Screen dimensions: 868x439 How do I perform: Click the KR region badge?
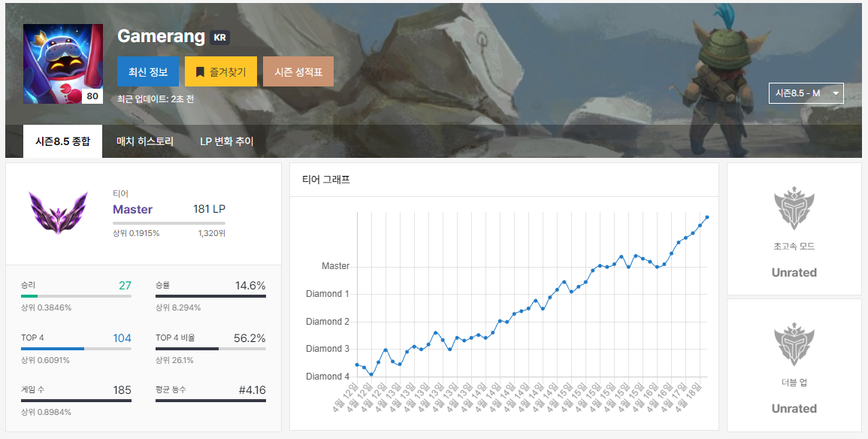click(x=219, y=38)
